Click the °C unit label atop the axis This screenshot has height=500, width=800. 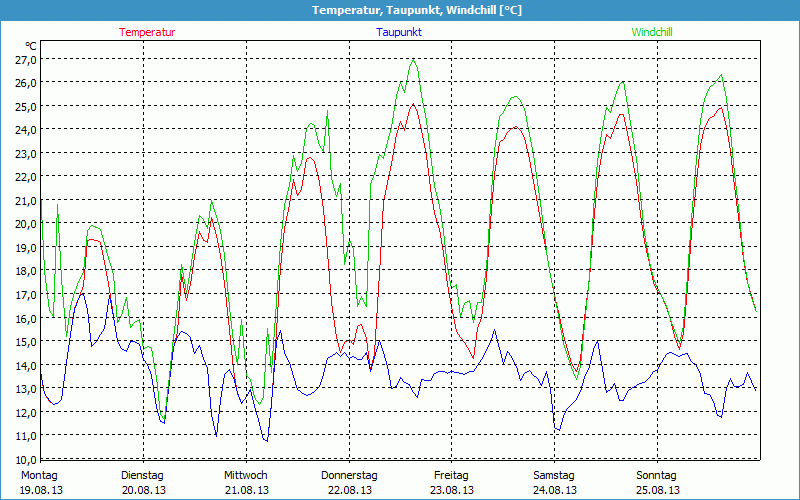(30, 45)
